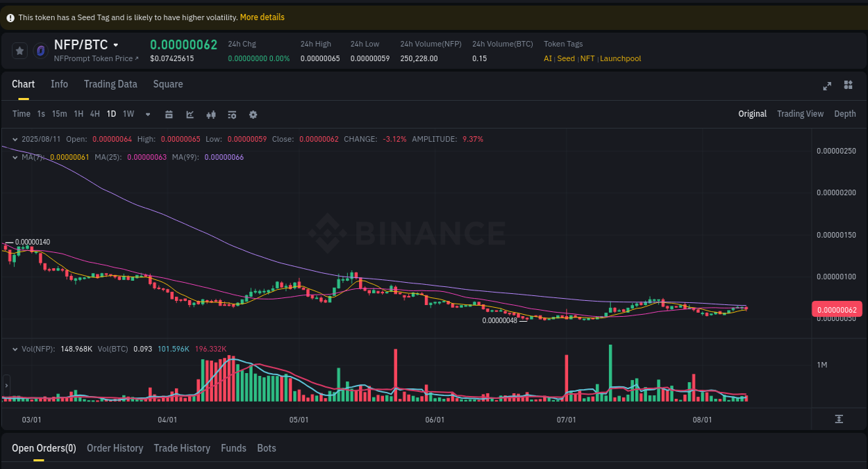Viewport: 868px width, 469px height.
Task: Open the Funds tab
Action: point(233,448)
